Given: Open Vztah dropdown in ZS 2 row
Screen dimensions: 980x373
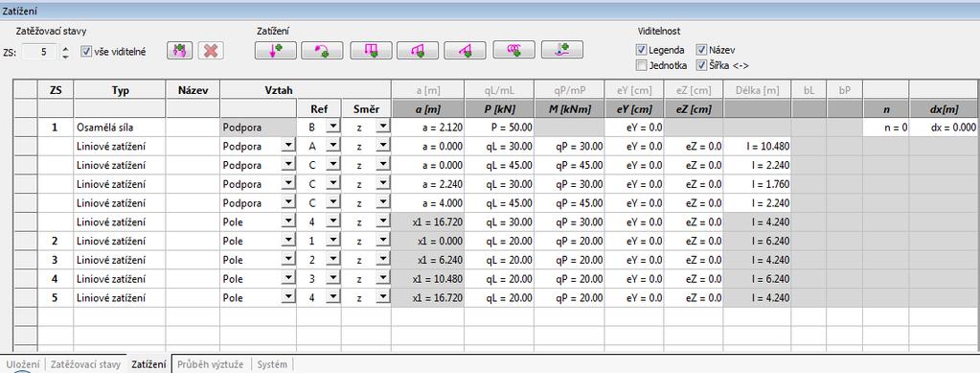Looking at the screenshot, I should pyautogui.click(x=287, y=241).
